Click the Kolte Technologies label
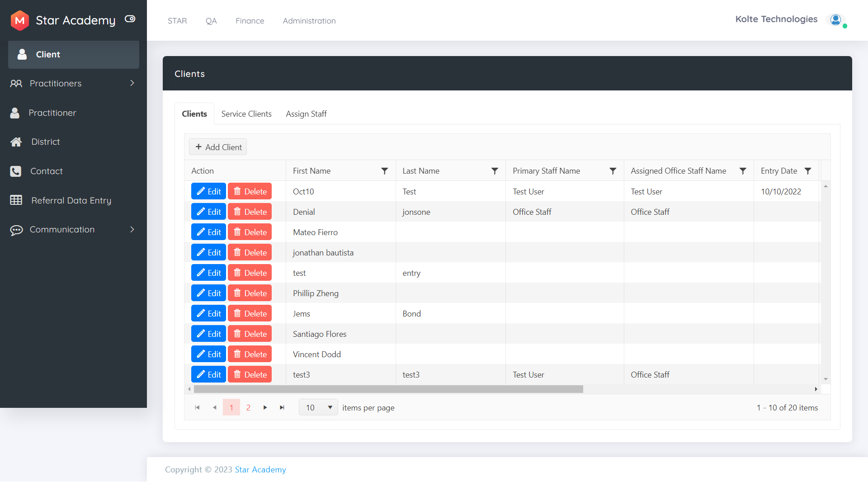Viewport: 868px width, 482px height. [776, 19]
